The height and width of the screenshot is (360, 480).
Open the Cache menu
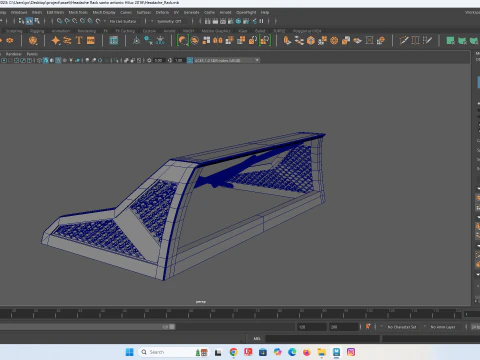pos(209,12)
